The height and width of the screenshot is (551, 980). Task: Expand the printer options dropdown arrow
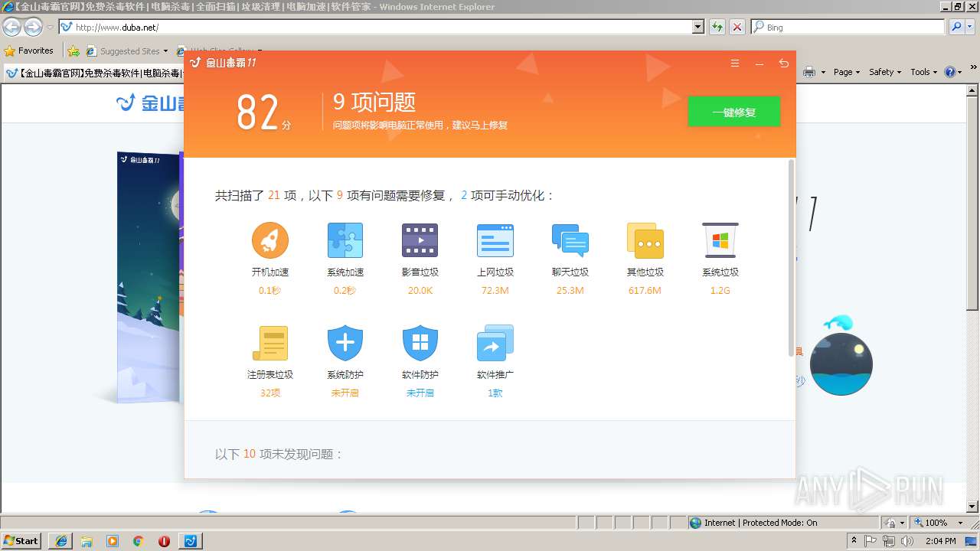click(x=823, y=72)
